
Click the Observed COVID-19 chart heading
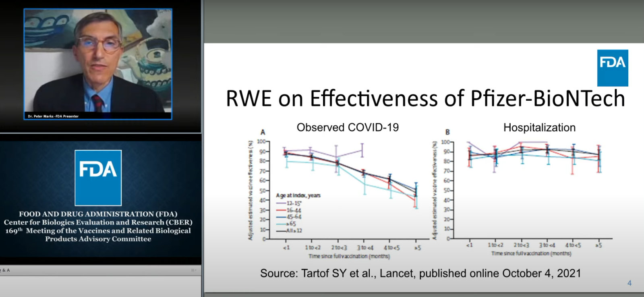pyautogui.click(x=348, y=127)
